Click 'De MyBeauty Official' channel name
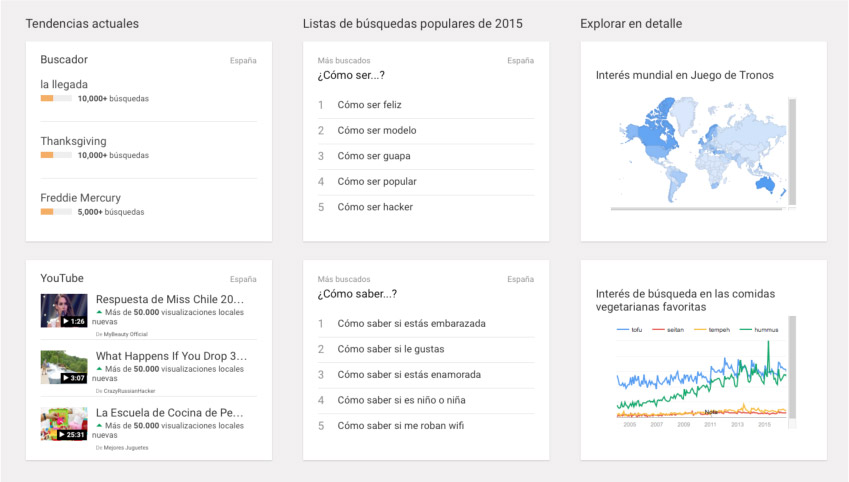The height and width of the screenshot is (482, 849). coord(121,334)
